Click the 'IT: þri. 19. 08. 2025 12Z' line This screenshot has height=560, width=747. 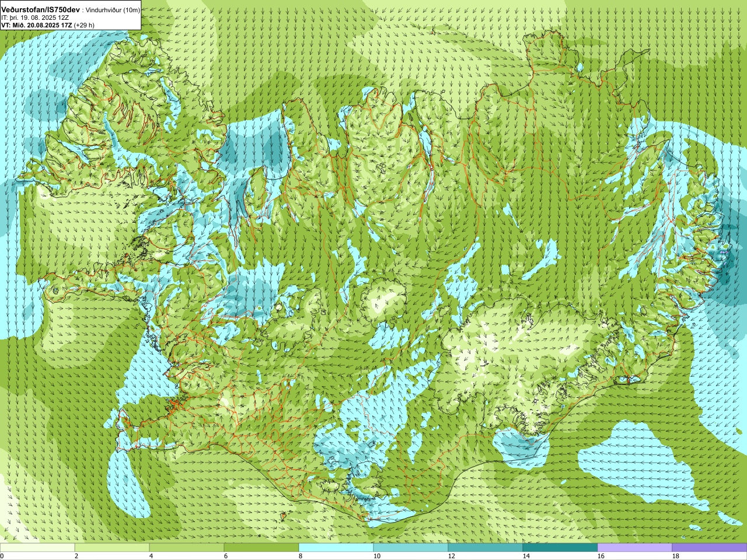pos(35,18)
